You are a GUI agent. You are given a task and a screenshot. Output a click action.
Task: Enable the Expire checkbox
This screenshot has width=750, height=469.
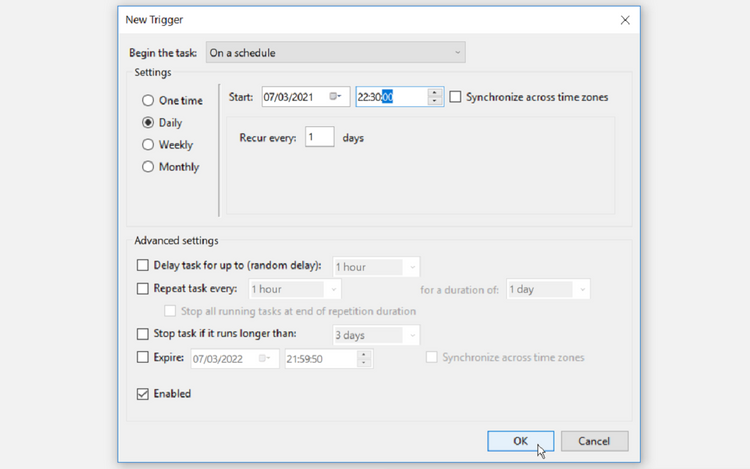point(142,357)
